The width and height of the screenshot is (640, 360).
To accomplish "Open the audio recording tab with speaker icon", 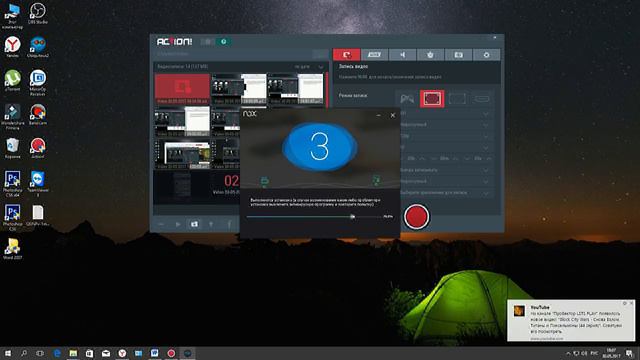I will tap(402, 55).
